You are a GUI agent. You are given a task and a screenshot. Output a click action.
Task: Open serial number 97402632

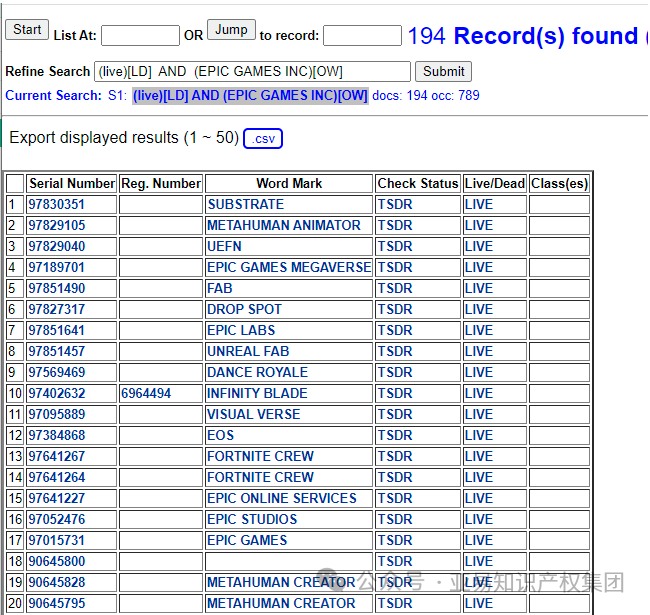56,393
